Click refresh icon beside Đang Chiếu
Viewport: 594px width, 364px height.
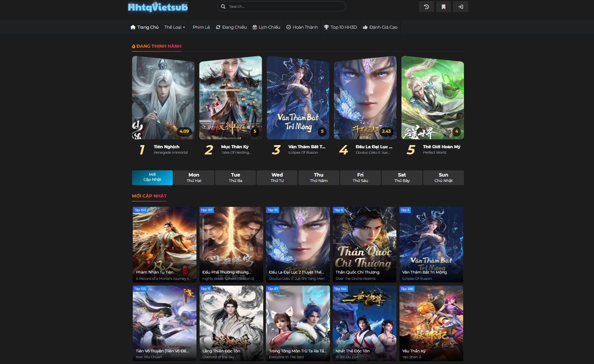point(218,27)
